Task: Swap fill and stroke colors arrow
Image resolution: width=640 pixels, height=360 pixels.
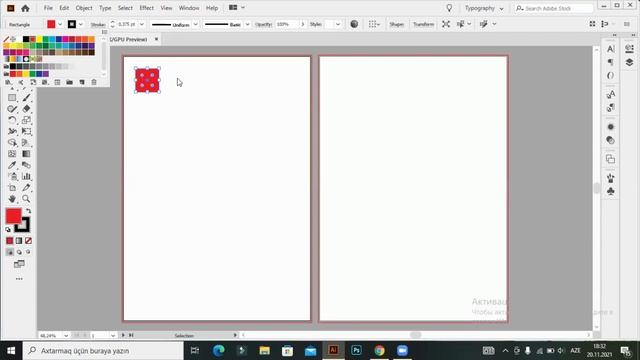Action: (x=28, y=211)
